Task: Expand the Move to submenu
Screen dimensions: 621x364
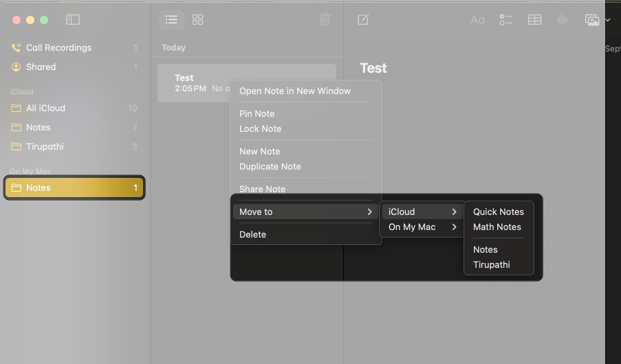Action: [305, 212]
